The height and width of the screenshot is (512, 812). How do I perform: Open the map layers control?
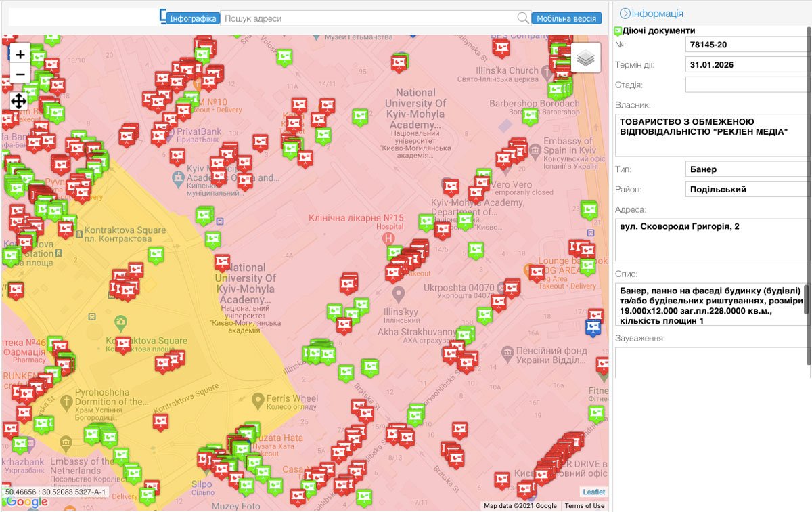pyautogui.click(x=586, y=58)
